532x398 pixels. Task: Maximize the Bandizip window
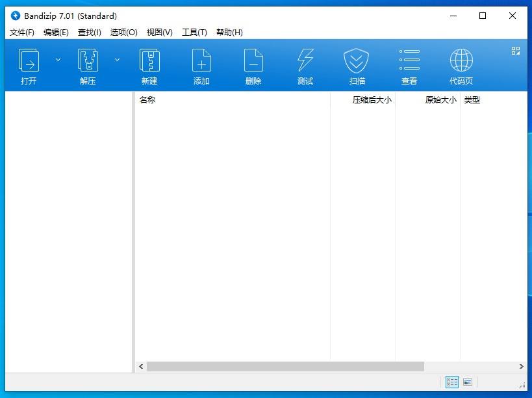[483, 16]
